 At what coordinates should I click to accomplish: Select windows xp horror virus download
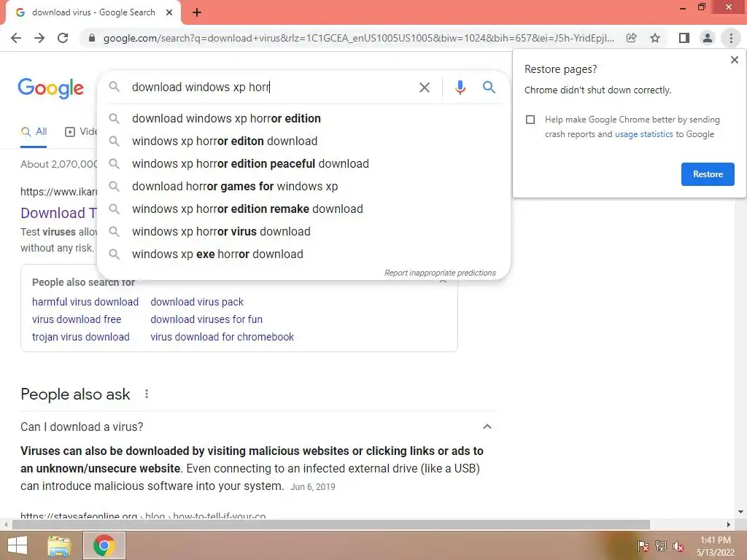(x=303, y=231)
